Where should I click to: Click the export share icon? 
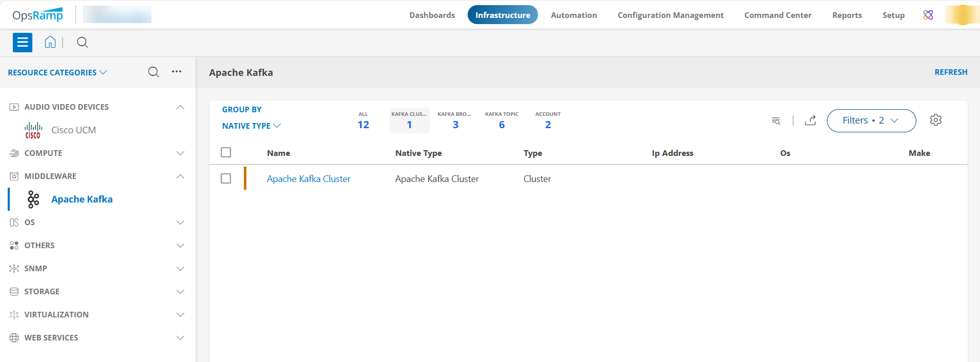click(810, 120)
